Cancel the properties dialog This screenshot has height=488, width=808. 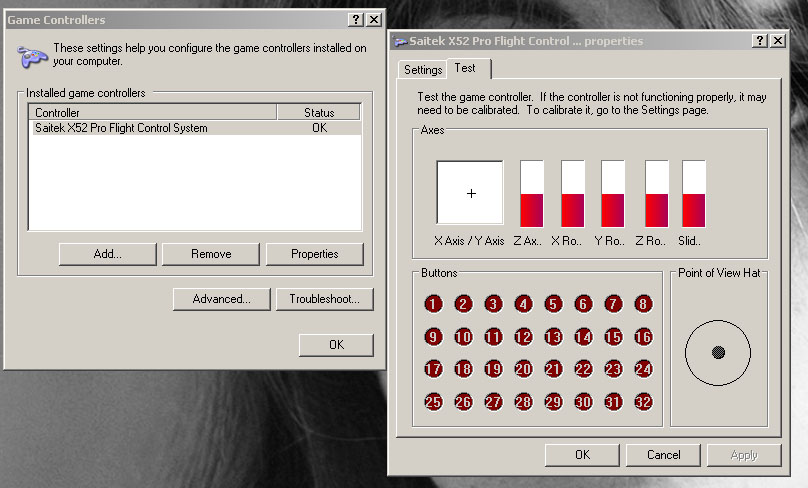[x=663, y=455]
